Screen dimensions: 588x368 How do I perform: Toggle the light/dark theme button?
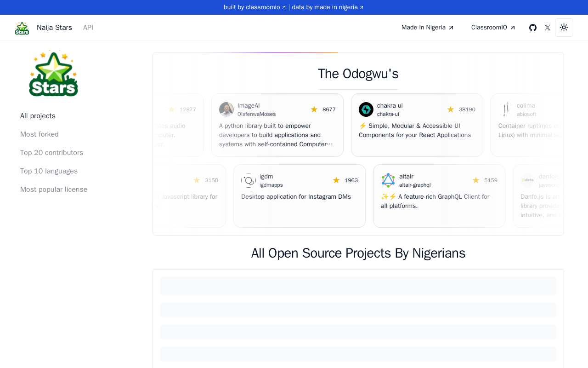(x=564, y=28)
